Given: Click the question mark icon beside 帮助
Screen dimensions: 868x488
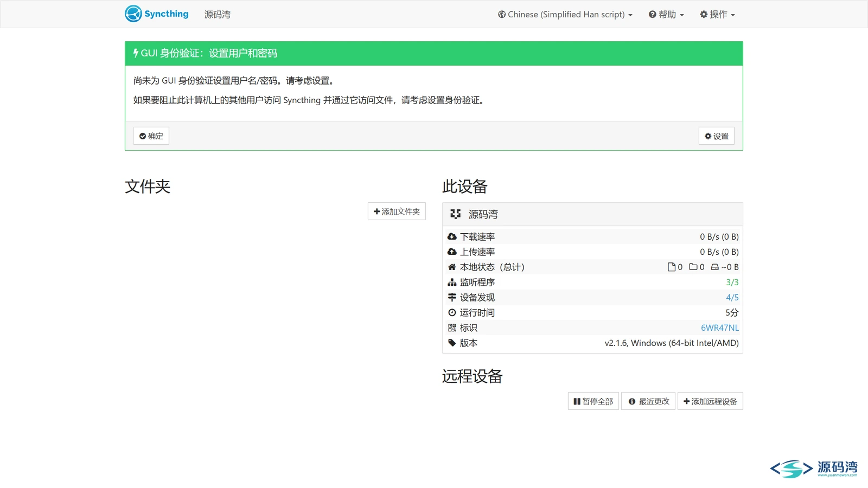Looking at the screenshot, I should (652, 15).
